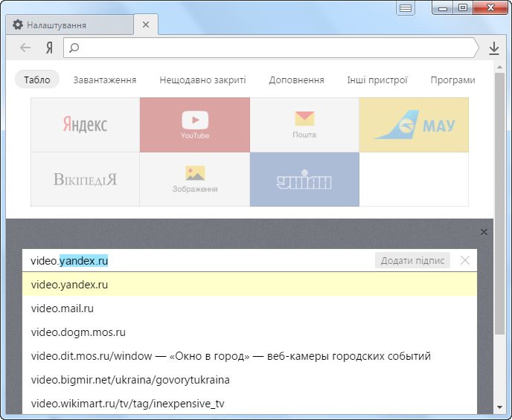Open the Нещодавно закриті tab

coord(202,80)
